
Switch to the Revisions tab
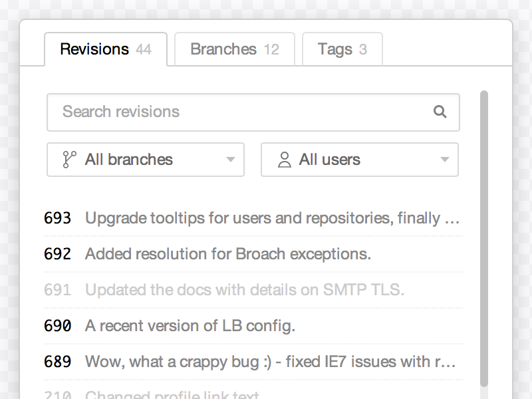(x=104, y=49)
